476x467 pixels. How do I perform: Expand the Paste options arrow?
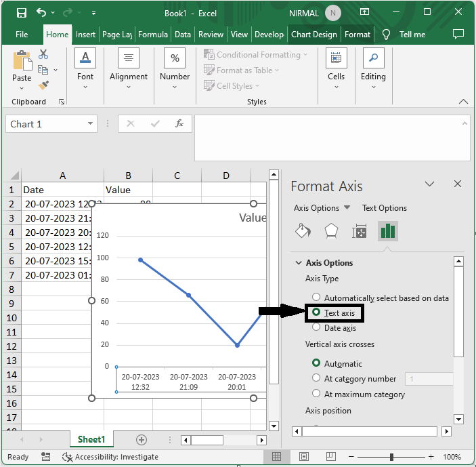[22, 88]
